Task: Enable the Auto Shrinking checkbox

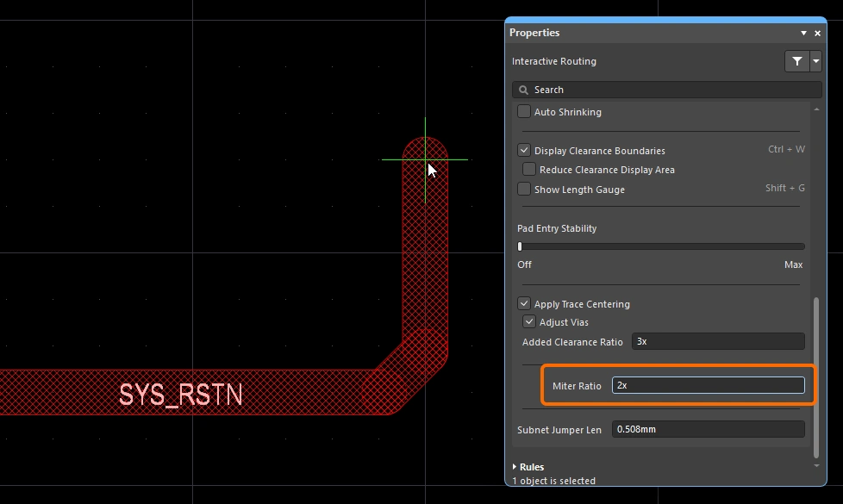Action: point(524,112)
